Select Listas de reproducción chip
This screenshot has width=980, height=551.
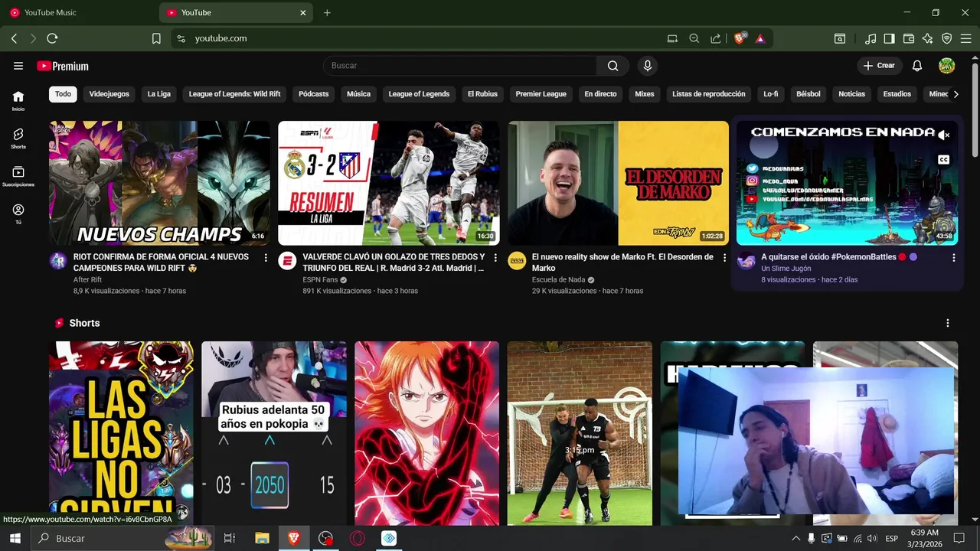click(708, 94)
